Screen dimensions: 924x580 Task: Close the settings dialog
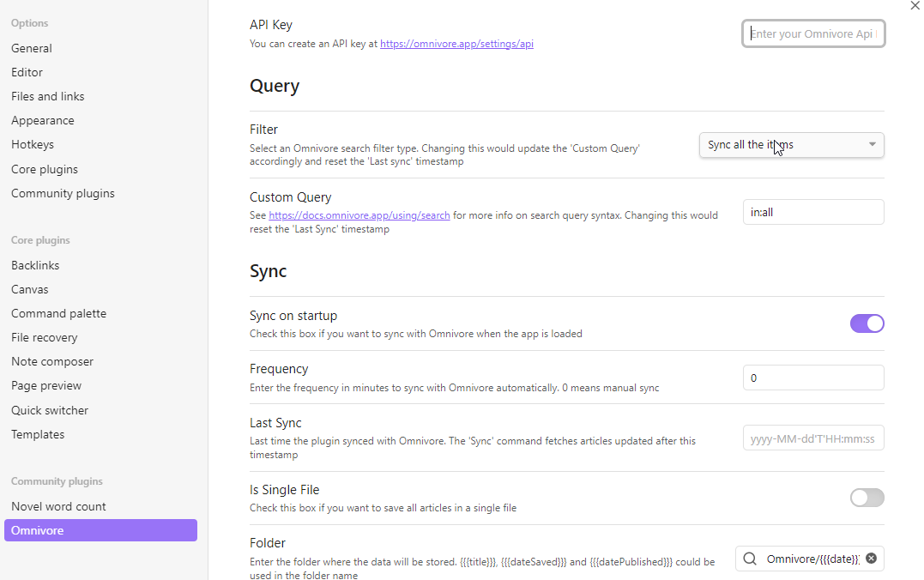(x=914, y=6)
